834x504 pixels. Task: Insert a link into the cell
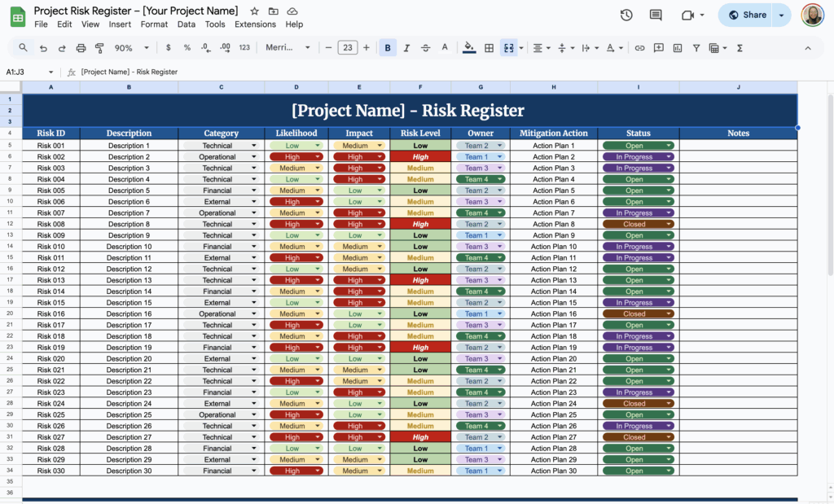click(640, 47)
